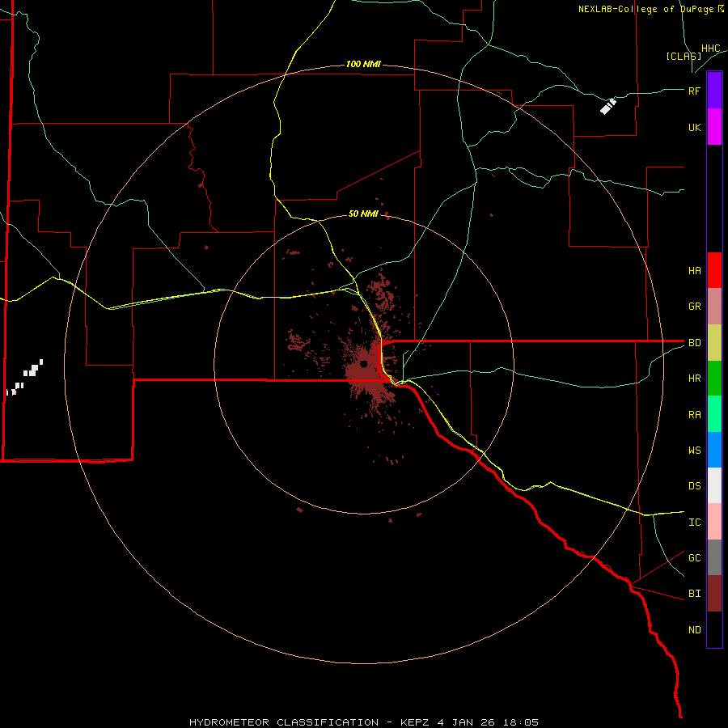Click the RA light green legend swatch
Image resolution: width=728 pixels, height=728 pixels.
[714, 414]
